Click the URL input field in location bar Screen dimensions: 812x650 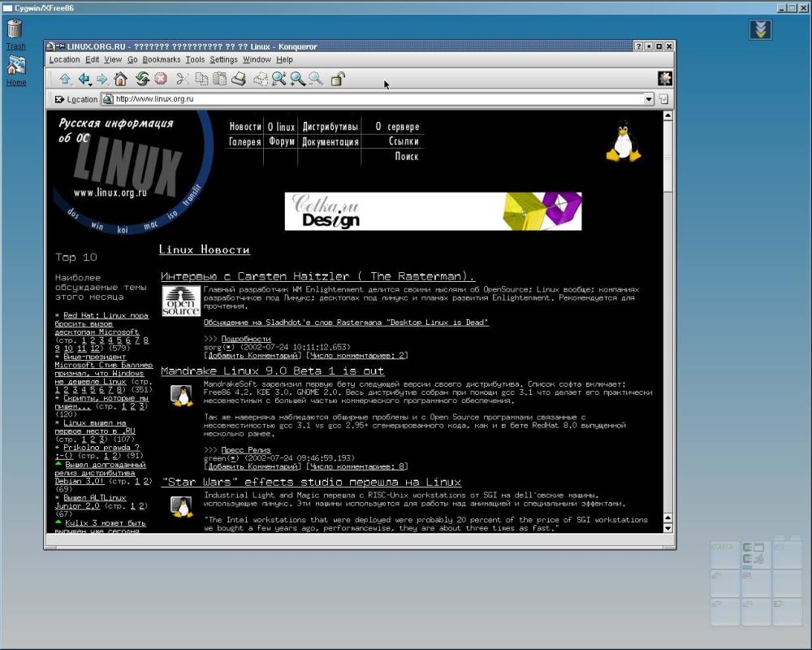(x=373, y=99)
